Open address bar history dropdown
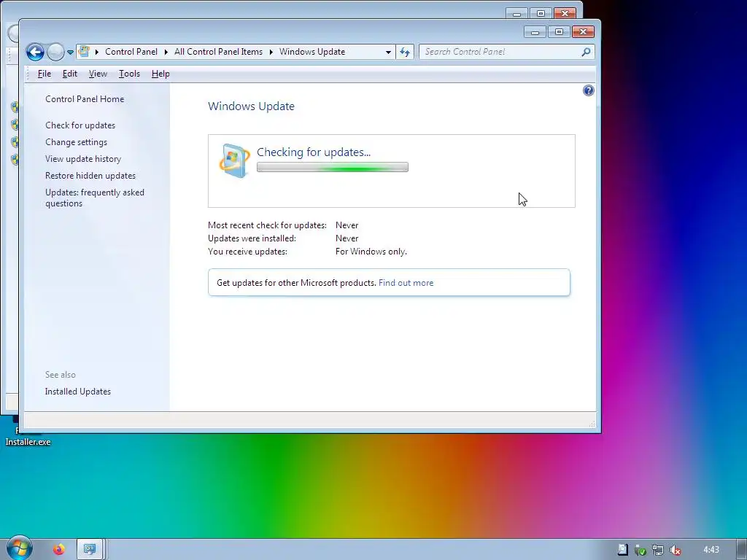This screenshot has width=747, height=560. point(388,52)
